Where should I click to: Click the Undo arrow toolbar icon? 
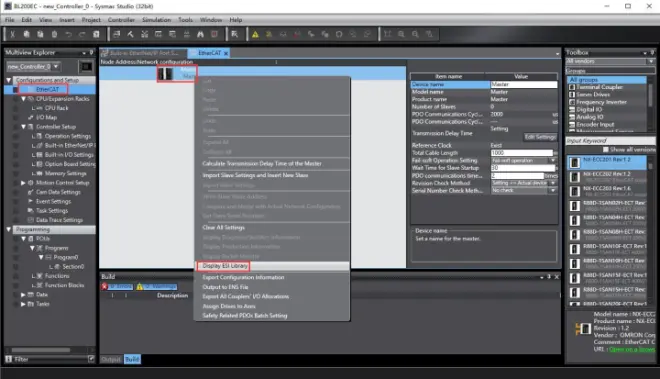pos(68,34)
